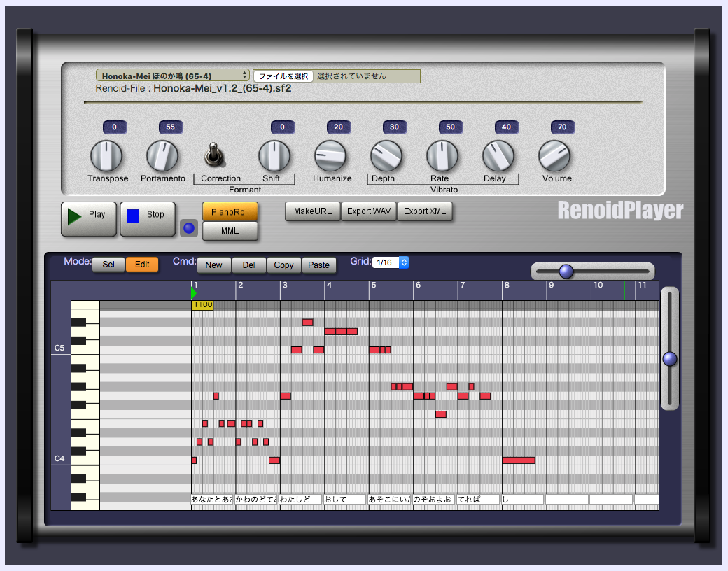Click the lyric field あなたとあ
This screenshot has height=571, width=728.
pyautogui.click(x=213, y=500)
